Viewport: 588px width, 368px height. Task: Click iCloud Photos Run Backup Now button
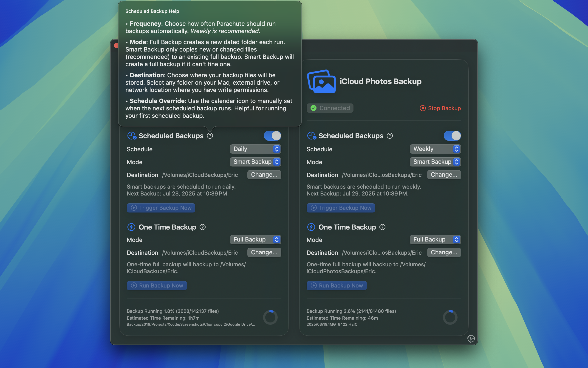(x=336, y=285)
